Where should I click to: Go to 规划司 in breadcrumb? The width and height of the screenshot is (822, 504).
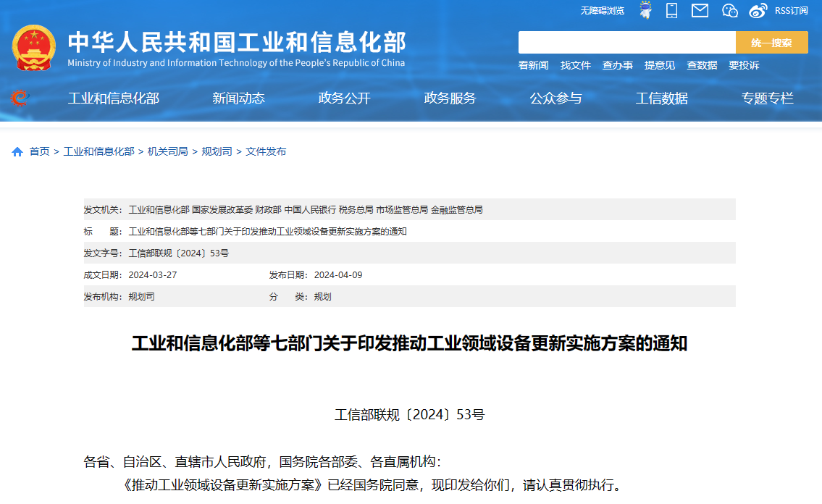pyautogui.click(x=217, y=151)
